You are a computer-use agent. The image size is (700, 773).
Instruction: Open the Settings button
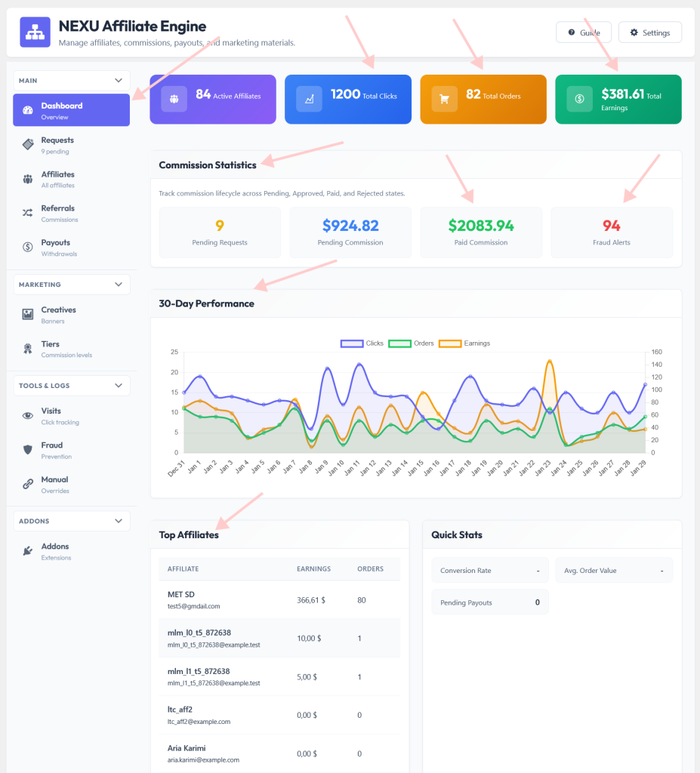[x=649, y=32]
